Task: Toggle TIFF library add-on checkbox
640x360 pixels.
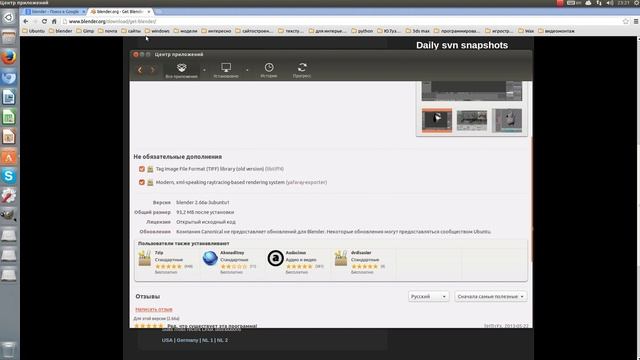Action: [142, 169]
